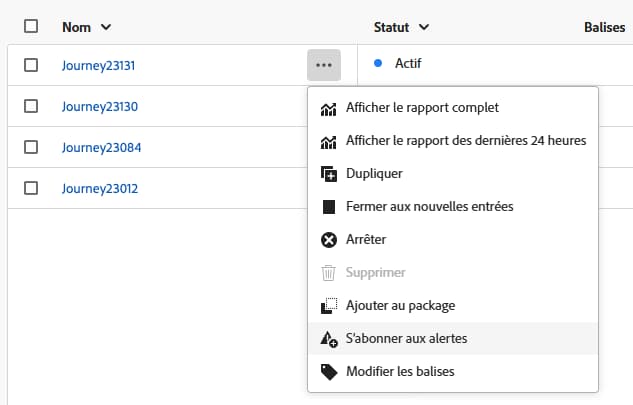Check the Journey23131 row checkbox
Screen dimensions: 633x405
31,65
